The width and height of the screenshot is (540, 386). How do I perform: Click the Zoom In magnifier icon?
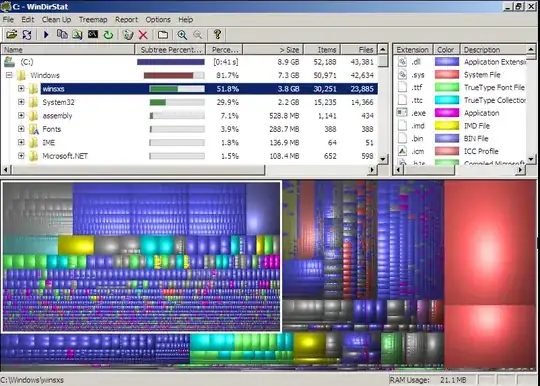coord(182,34)
